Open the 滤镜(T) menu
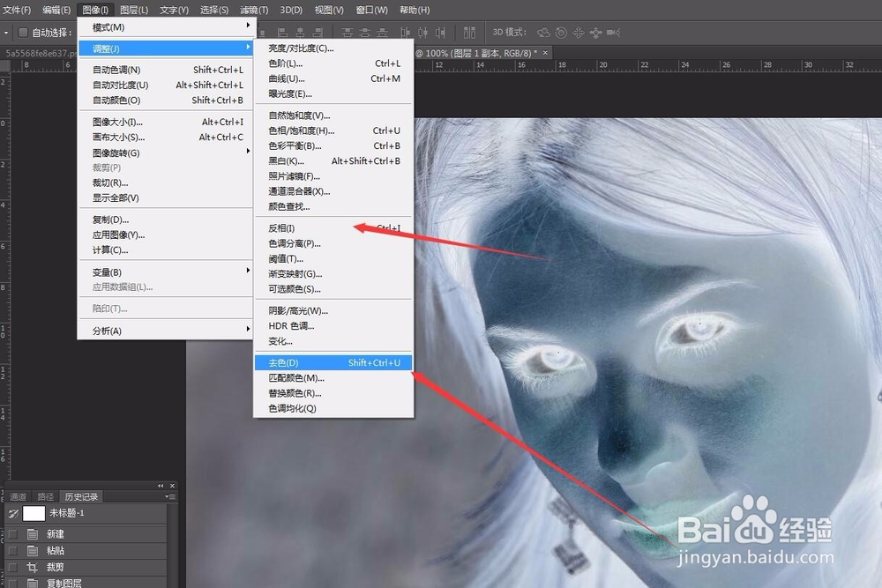The image size is (882, 588). (x=254, y=10)
